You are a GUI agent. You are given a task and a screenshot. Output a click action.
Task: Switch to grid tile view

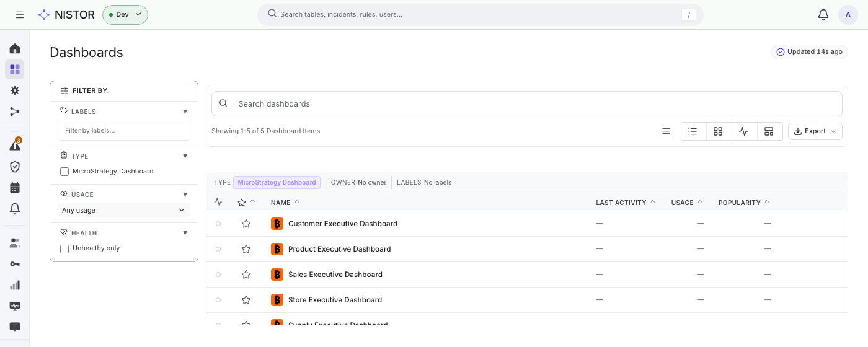(718, 131)
